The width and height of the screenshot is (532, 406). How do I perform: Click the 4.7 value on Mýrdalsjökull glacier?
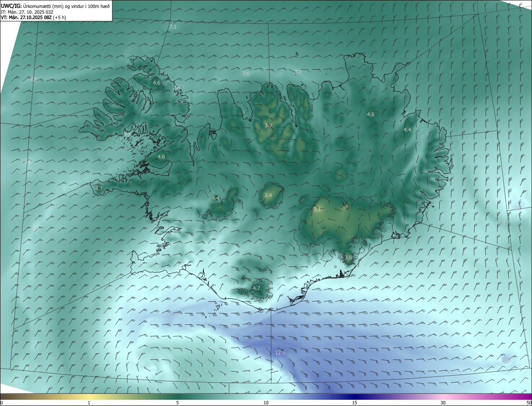[256, 288]
